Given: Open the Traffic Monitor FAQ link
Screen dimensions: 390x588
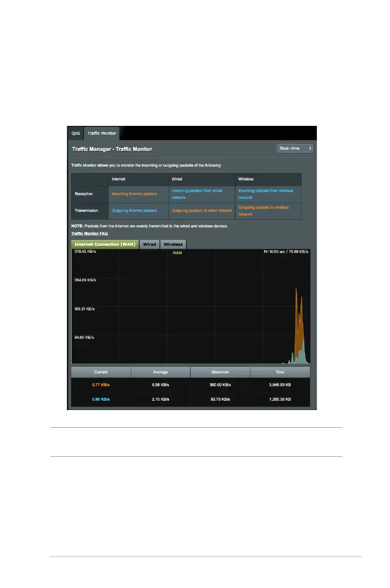Looking at the screenshot, I should [89, 234].
